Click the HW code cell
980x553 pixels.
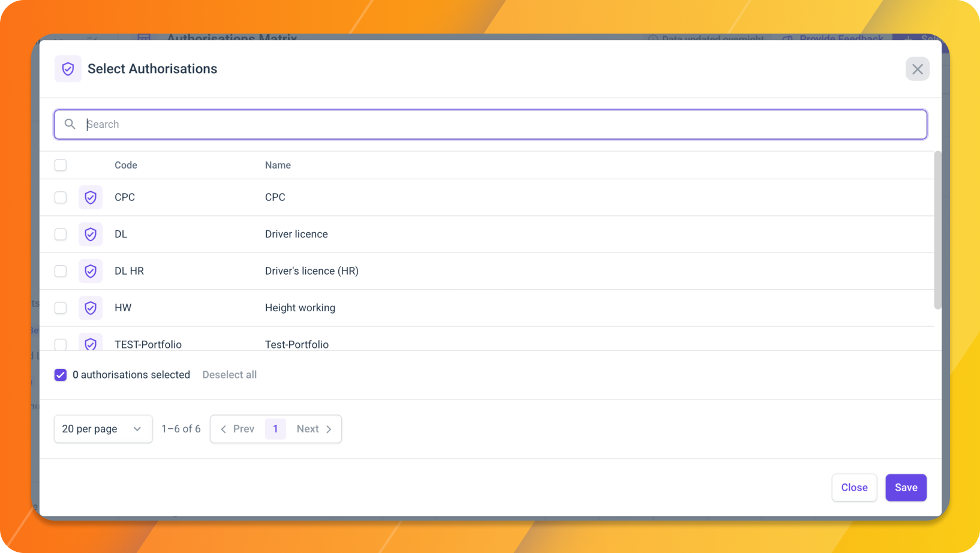[123, 308]
